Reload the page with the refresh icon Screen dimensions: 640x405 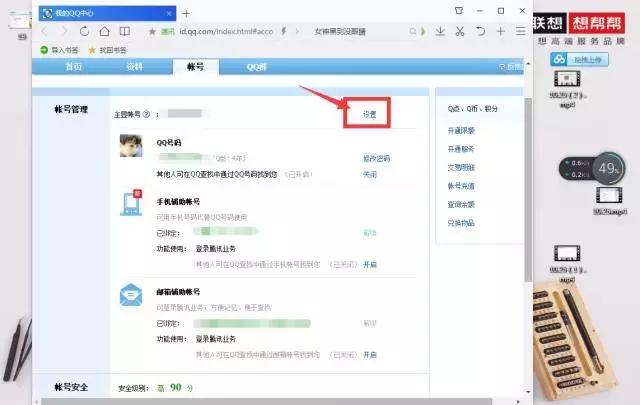click(x=84, y=31)
